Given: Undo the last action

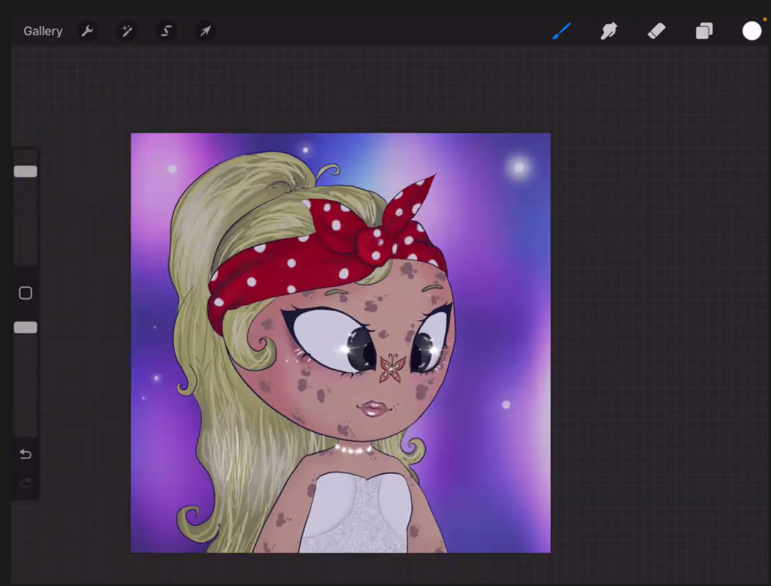Looking at the screenshot, I should [x=26, y=454].
